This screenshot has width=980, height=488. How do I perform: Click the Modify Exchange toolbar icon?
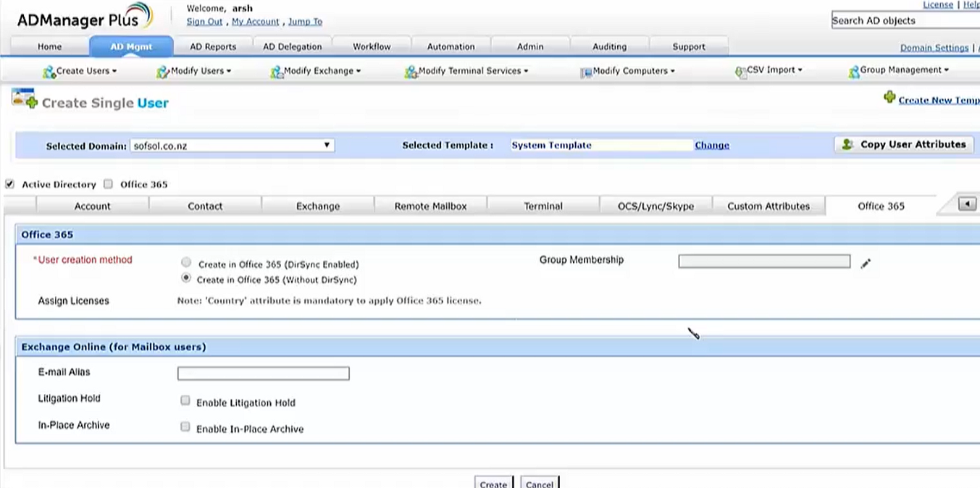coord(276,72)
